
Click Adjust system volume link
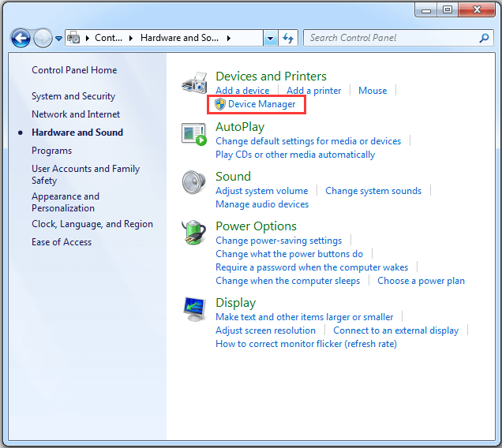pos(262,191)
